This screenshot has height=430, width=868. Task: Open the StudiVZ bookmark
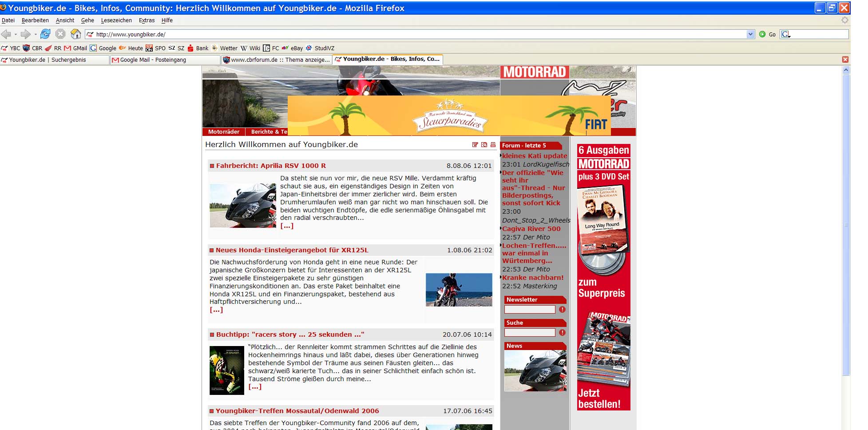pos(320,48)
